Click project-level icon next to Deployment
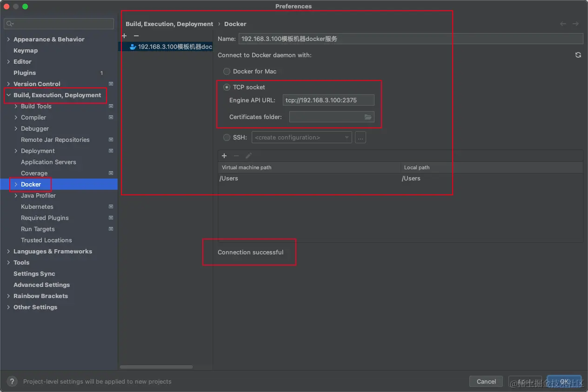Screen dimensions: 588x392 [111, 151]
